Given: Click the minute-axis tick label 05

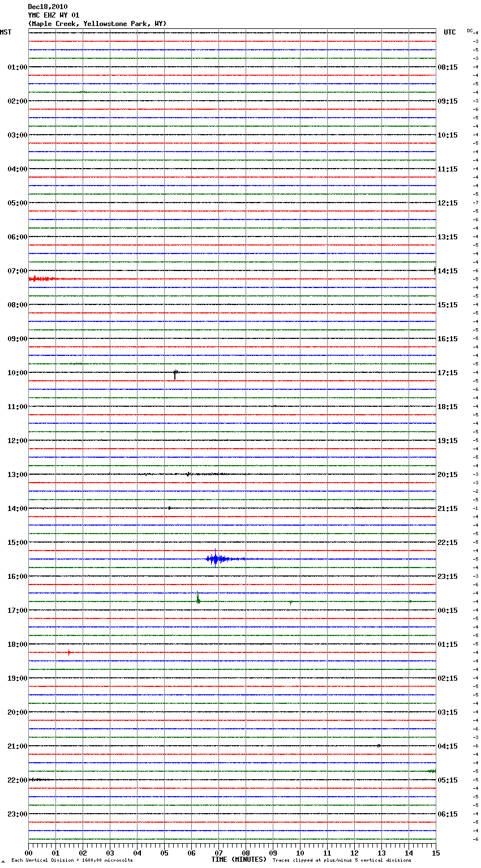Looking at the screenshot, I should point(165,853).
